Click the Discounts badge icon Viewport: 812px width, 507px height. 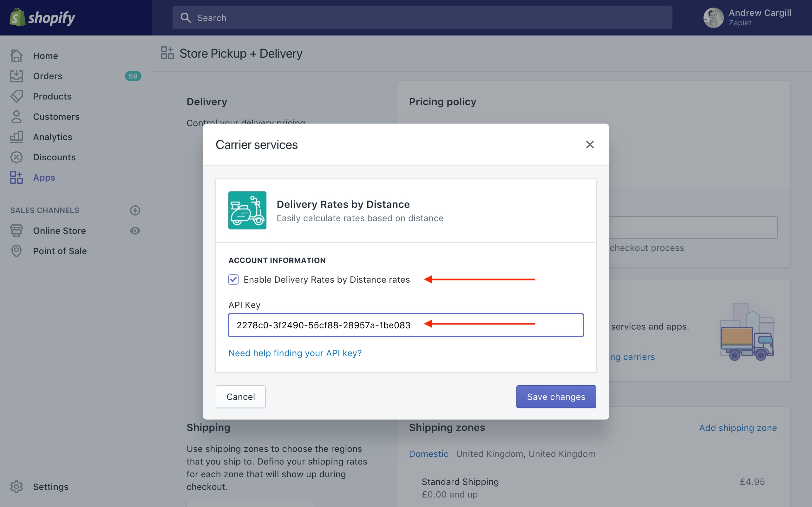click(16, 157)
